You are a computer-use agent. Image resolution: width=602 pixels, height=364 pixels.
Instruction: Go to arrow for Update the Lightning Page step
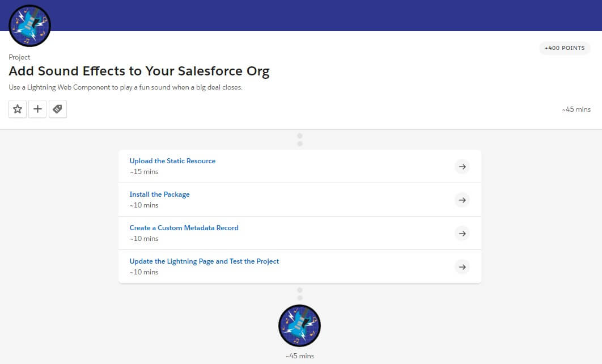tap(462, 266)
